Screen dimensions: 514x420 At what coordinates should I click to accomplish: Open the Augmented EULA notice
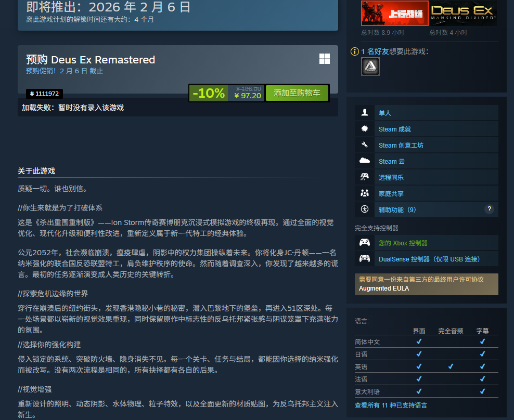click(427, 284)
